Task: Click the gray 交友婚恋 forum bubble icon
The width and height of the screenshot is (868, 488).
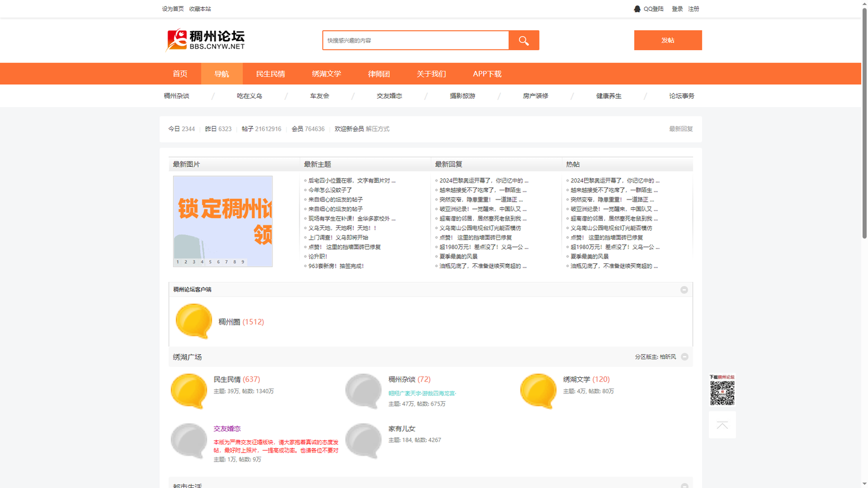Action: (x=189, y=440)
